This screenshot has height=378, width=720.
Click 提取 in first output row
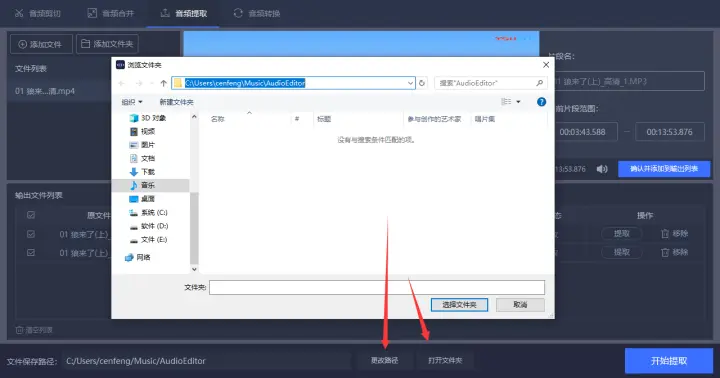tap(622, 234)
